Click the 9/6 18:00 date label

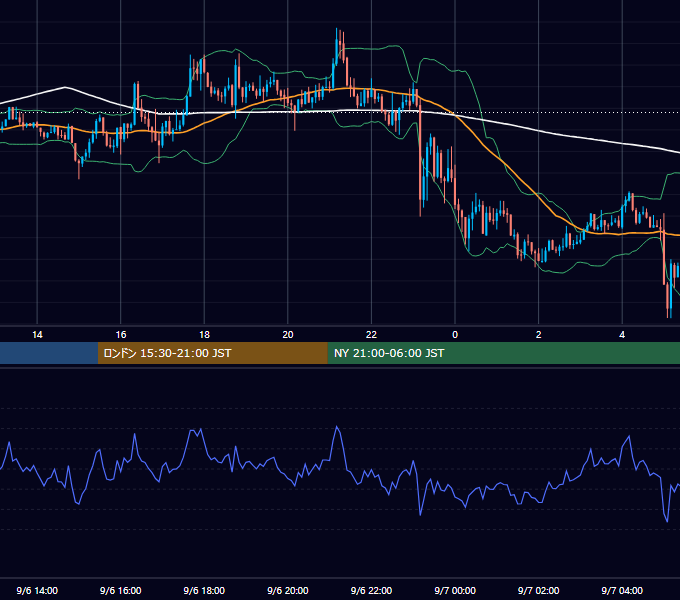[x=204, y=590]
